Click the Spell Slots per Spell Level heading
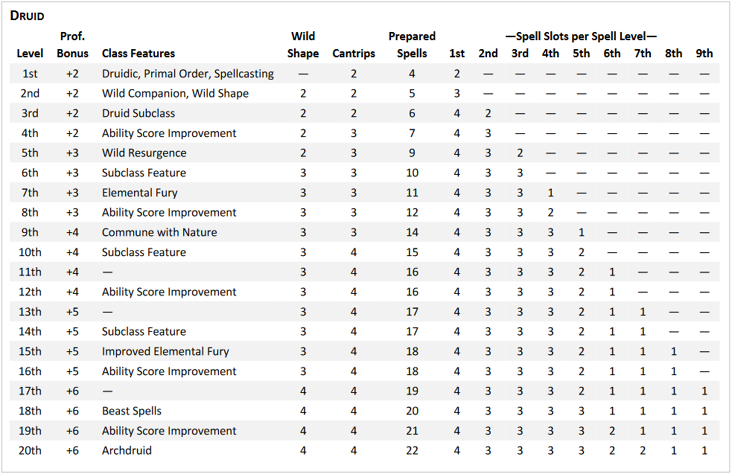Screen dimensions: 732x474 coord(580,36)
